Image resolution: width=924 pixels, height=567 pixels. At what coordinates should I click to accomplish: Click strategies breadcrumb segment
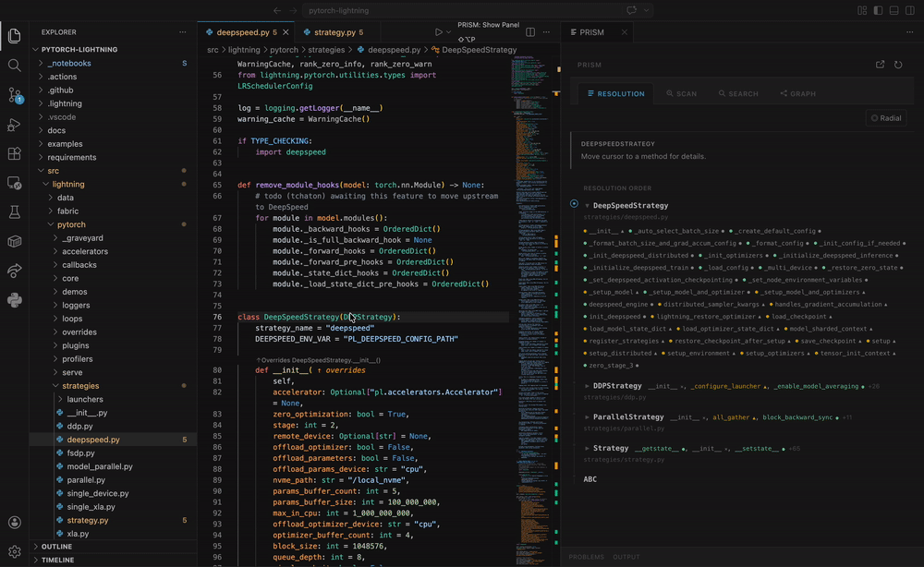[x=326, y=50]
